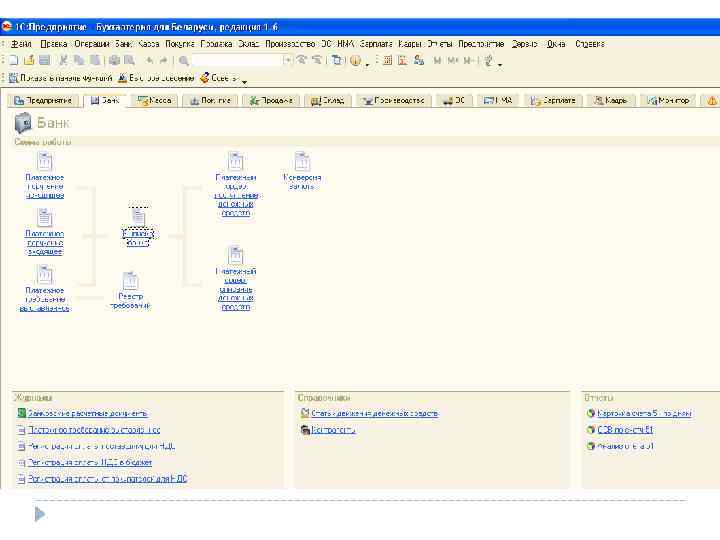Image resolution: width=720 pixels, height=540 pixels.
Task: Click the Copy toolbar icon
Action: click(x=79, y=60)
